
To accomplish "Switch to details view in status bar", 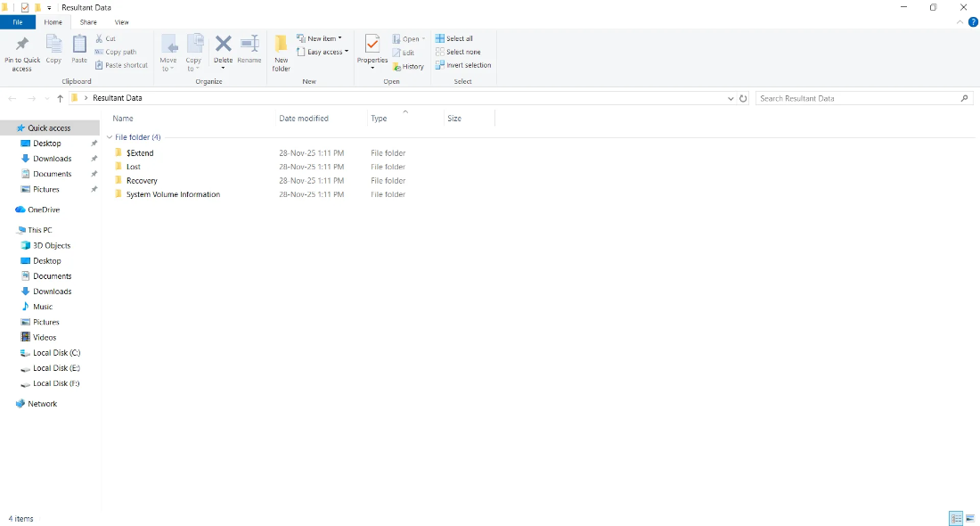I will 956,518.
